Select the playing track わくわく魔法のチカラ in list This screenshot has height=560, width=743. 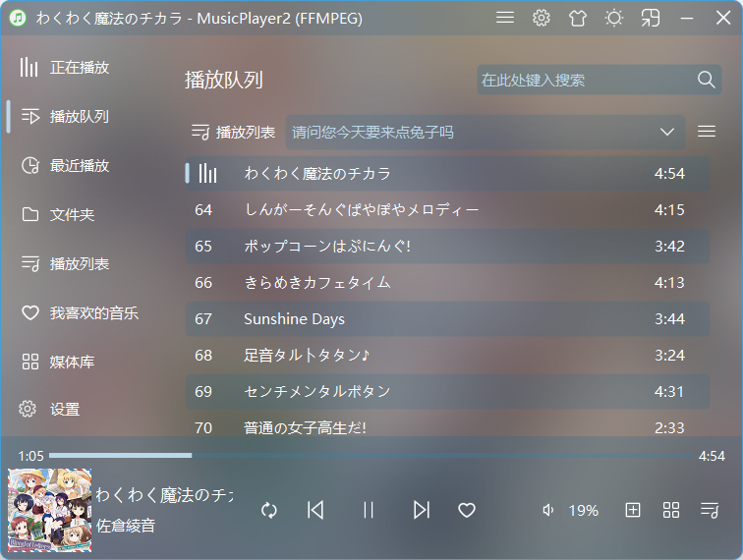pyautogui.click(x=447, y=173)
